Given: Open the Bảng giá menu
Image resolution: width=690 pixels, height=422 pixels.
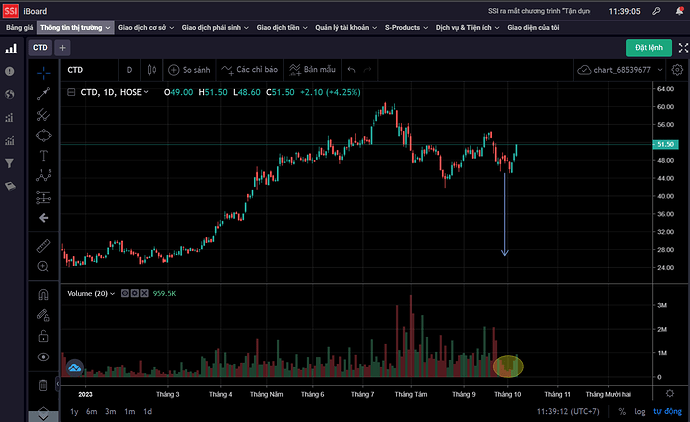Looking at the screenshot, I should coord(20,28).
